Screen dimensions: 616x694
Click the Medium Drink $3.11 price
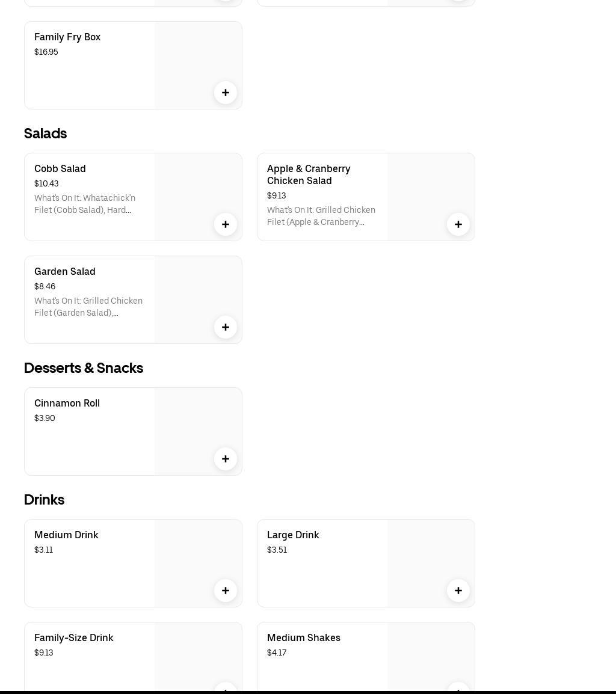[44, 550]
